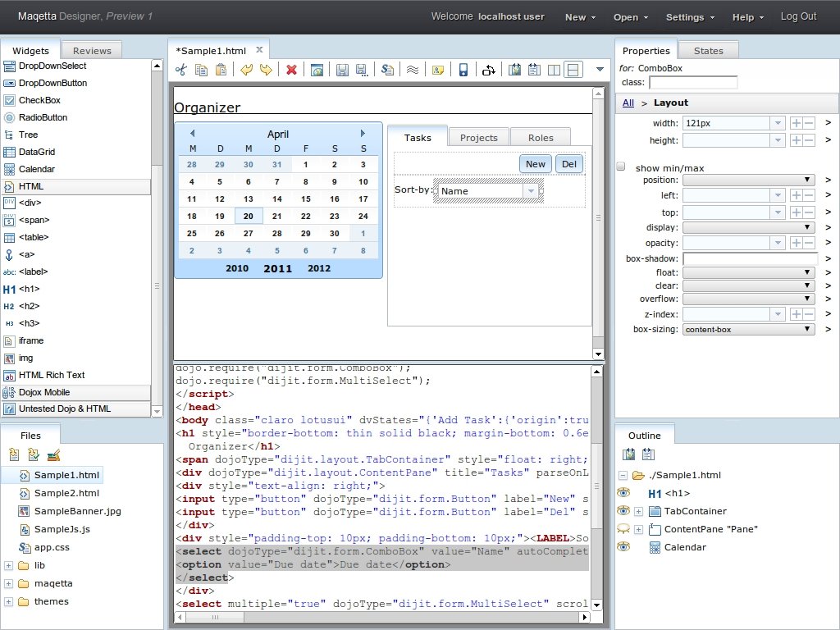This screenshot has width=840, height=630.
Task: Collapse the ./Sample1.html outline node
Action: (623, 475)
